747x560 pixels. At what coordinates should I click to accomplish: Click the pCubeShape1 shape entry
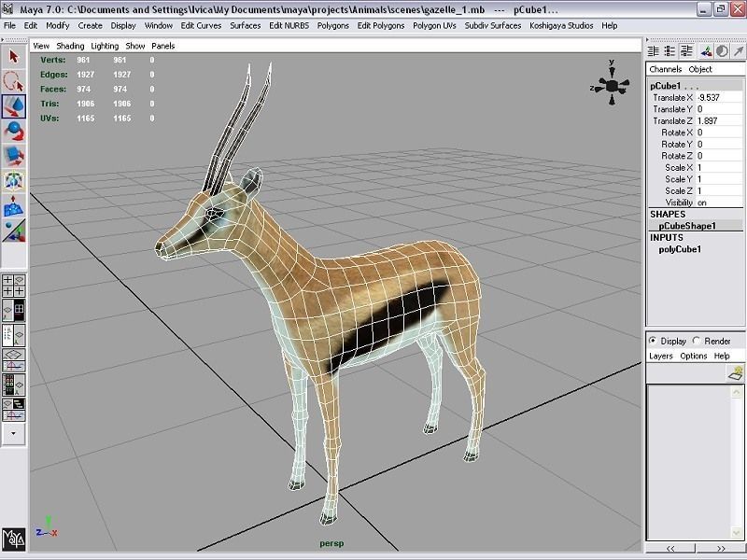pyautogui.click(x=687, y=226)
